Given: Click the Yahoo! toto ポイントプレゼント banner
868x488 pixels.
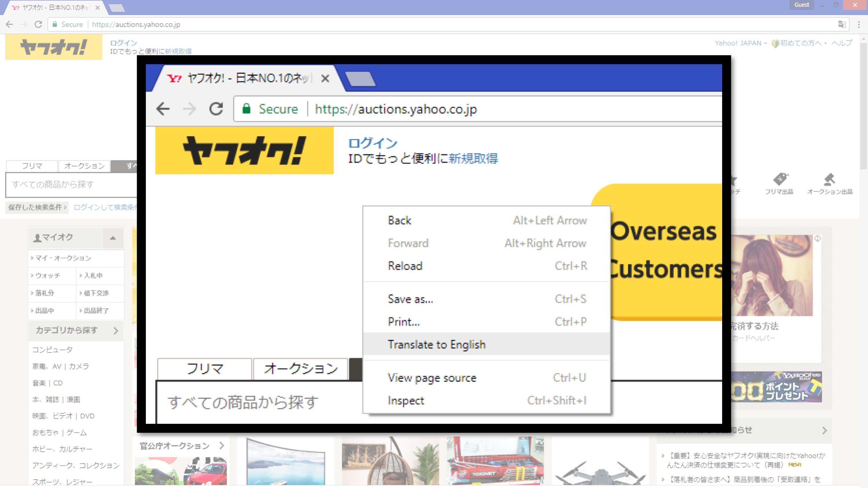Looking at the screenshot, I should 776,387.
